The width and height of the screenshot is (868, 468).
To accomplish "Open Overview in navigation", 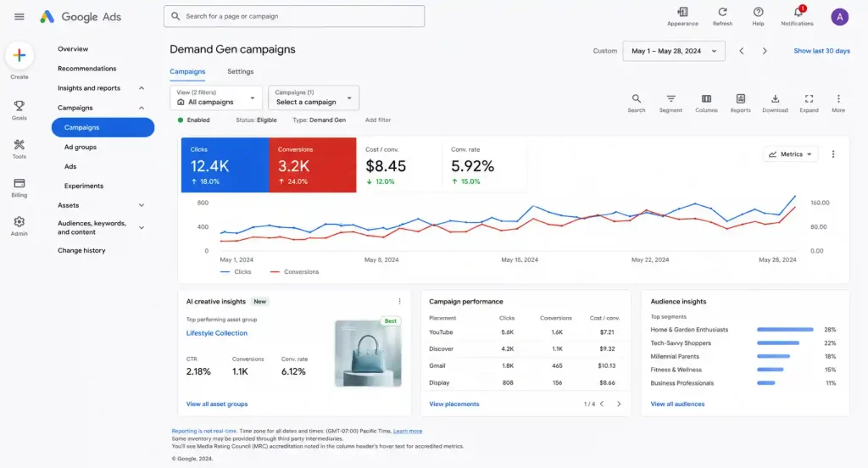I will (x=73, y=48).
